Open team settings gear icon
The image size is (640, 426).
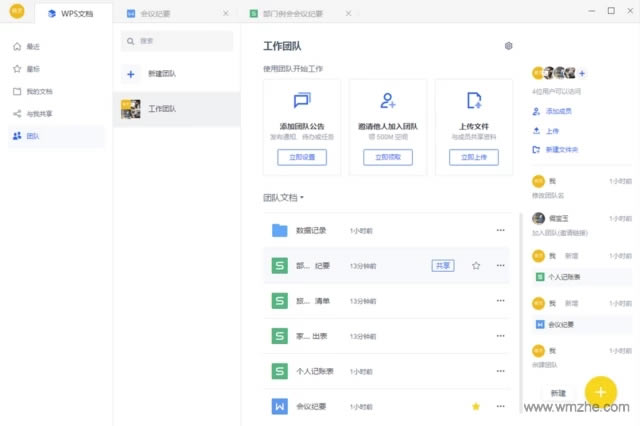click(509, 46)
